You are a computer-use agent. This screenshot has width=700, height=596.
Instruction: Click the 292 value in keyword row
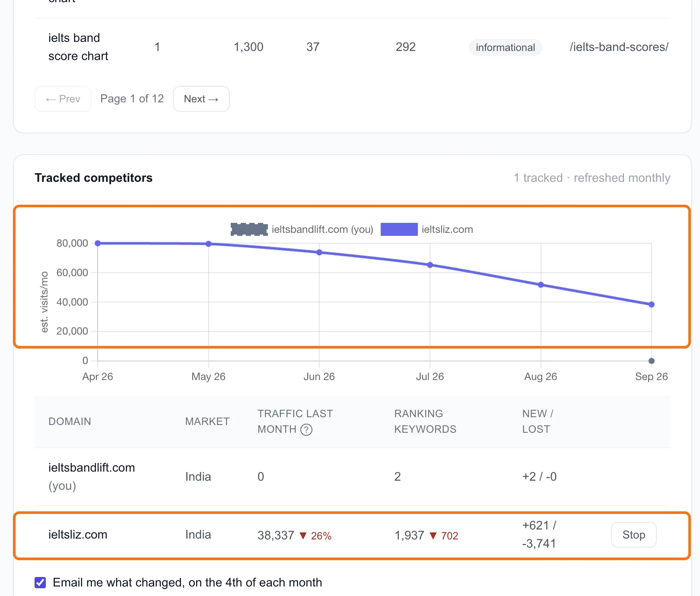[406, 47]
